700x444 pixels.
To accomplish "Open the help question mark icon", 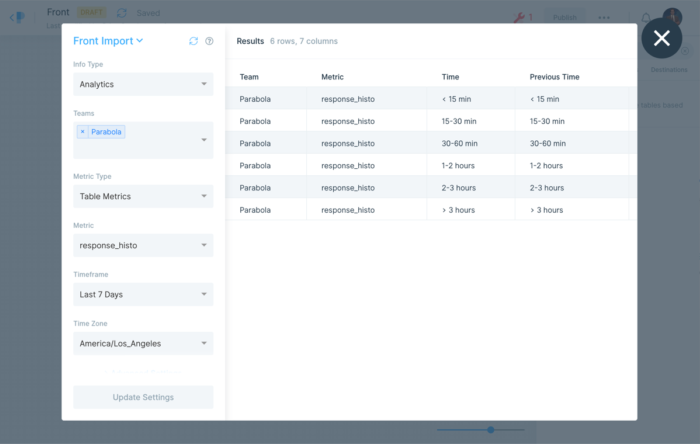I will tap(209, 41).
